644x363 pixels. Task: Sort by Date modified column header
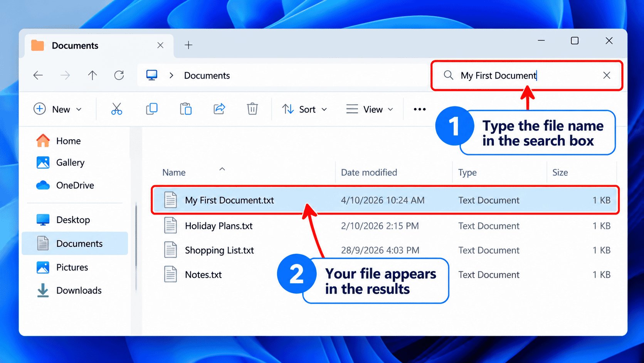[369, 172]
